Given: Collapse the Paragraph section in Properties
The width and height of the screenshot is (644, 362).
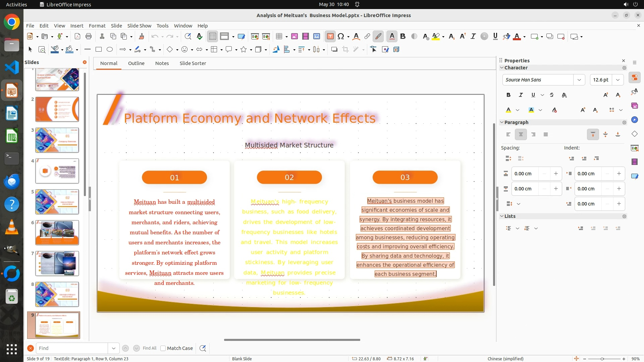Looking at the screenshot, I should pyautogui.click(x=502, y=122).
